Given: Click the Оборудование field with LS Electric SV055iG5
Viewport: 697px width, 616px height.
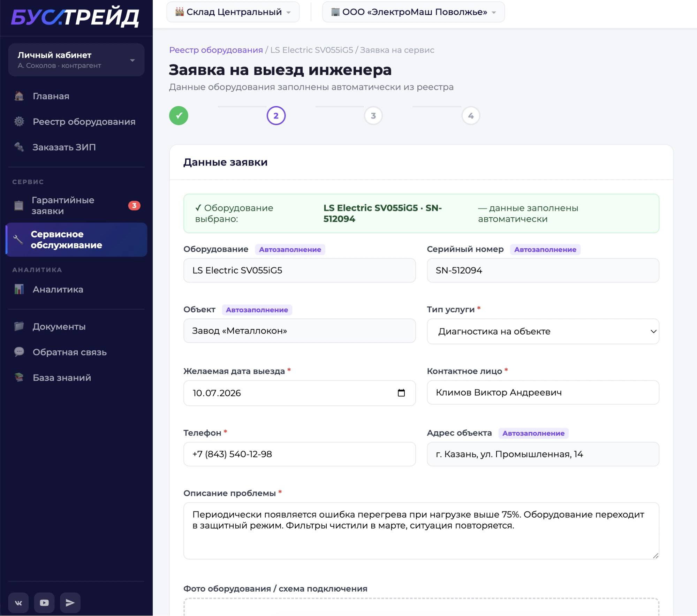Looking at the screenshot, I should [300, 271].
